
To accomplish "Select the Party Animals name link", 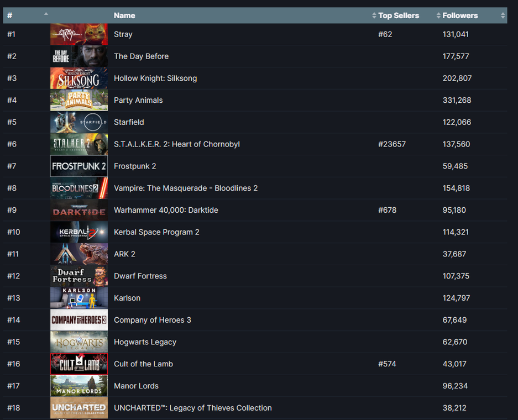I will click(x=138, y=101).
